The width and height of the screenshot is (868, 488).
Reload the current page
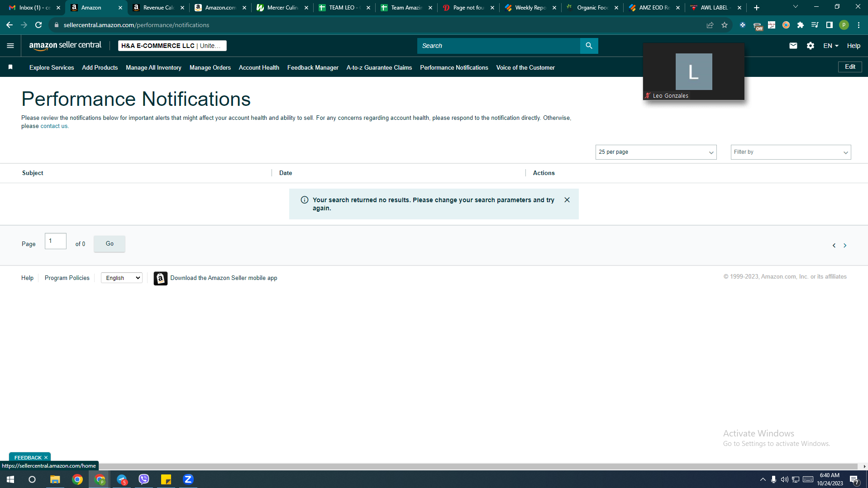pos(39,25)
